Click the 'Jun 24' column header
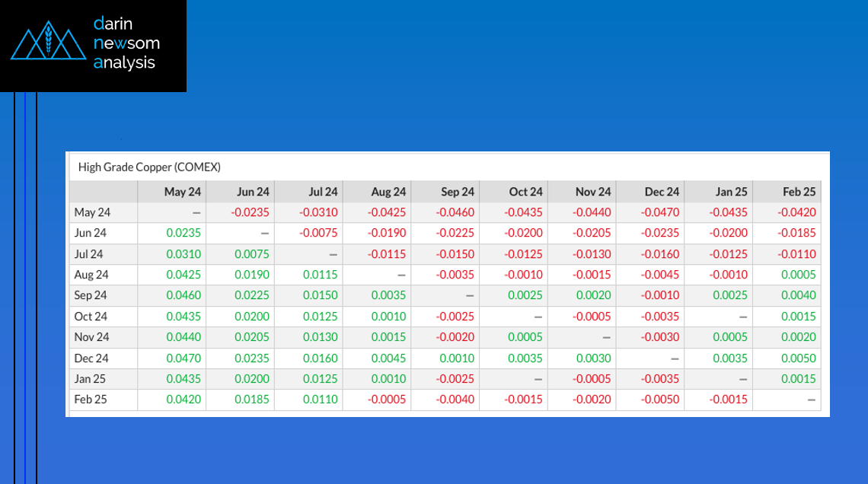This screenshot has height=484, width=868. [253, 192]
